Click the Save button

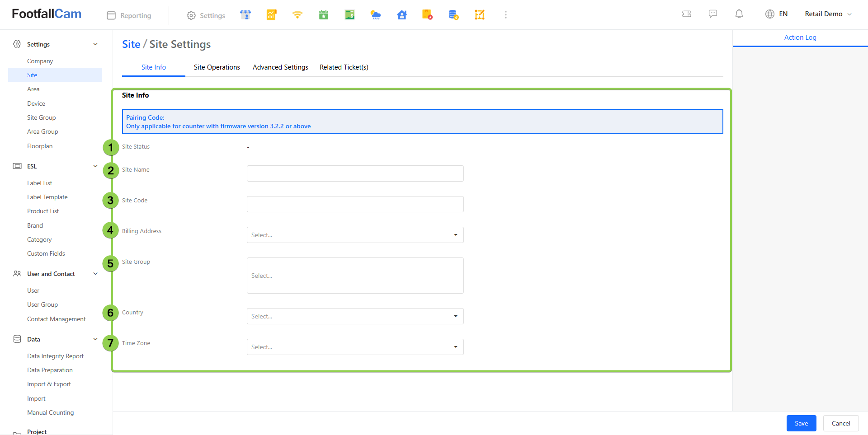(x=801, y=423)
